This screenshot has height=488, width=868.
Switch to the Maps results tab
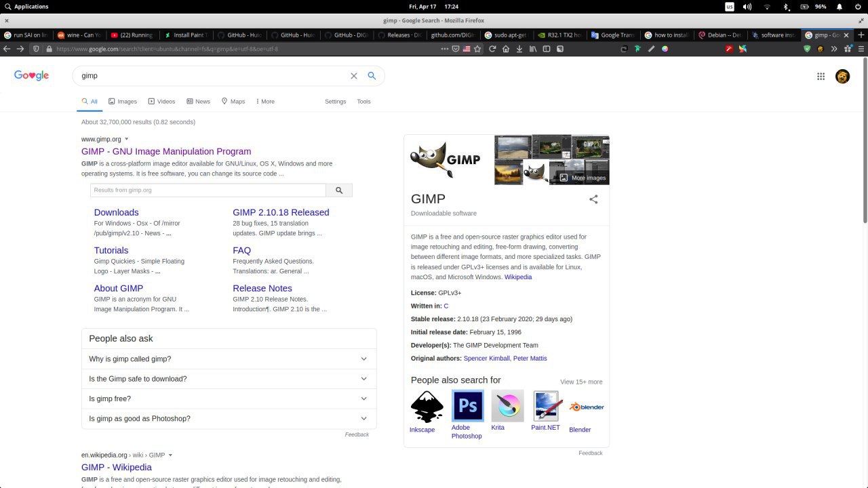[x=233, y=102]
